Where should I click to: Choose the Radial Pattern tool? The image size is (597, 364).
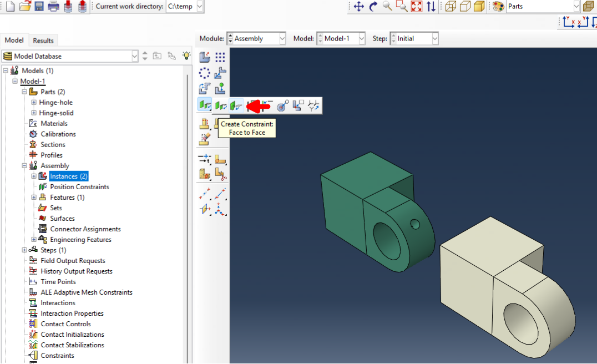point(205,73)
